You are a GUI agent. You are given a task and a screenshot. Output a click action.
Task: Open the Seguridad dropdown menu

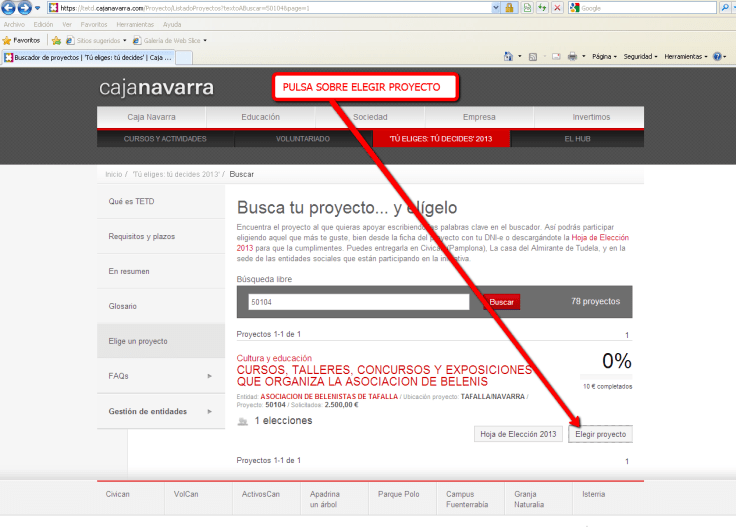pos(640,57)
